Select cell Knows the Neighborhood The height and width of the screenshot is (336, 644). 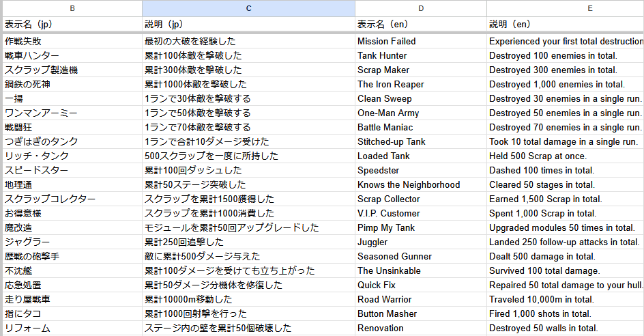(x=421, y=184)
